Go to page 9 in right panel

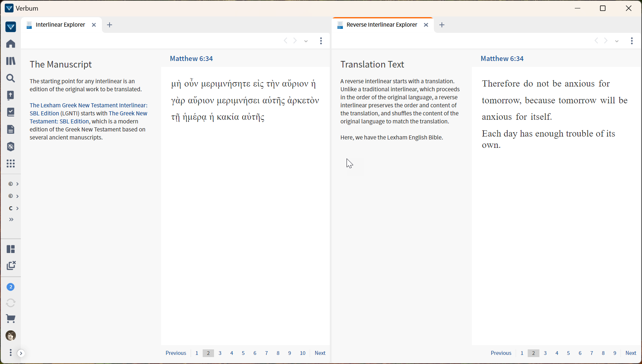pos(615,353)
